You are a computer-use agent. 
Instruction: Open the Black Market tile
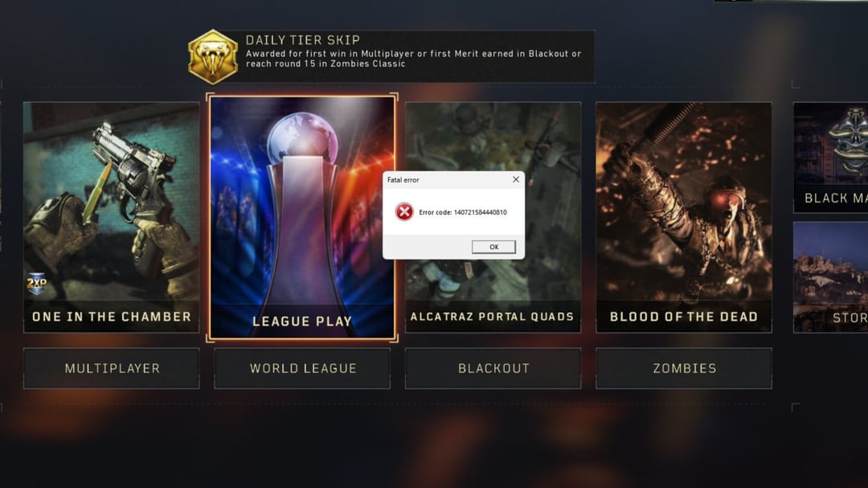(x=830, y=158)
